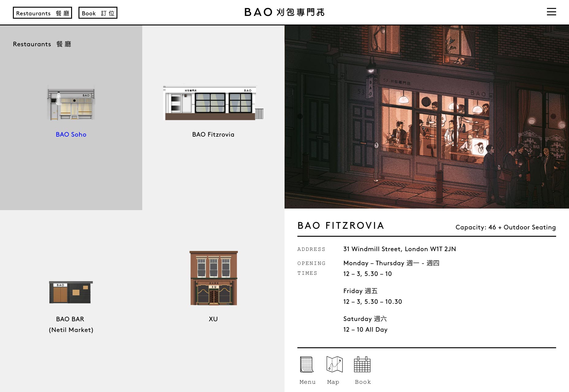Open BAO BAR (Netil Market) link
569x392 pixels.
[71, 324]
